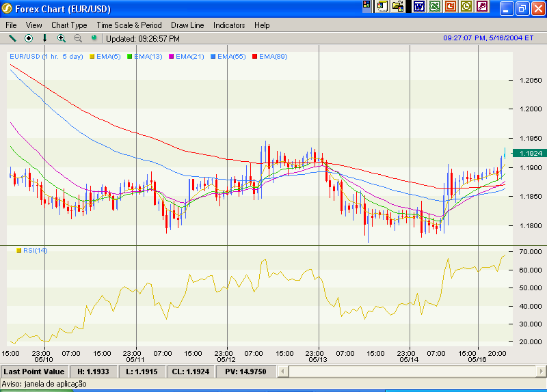Click the Forex Chart title bar icon
547x392 pixels.
click(x=7, y=8)
